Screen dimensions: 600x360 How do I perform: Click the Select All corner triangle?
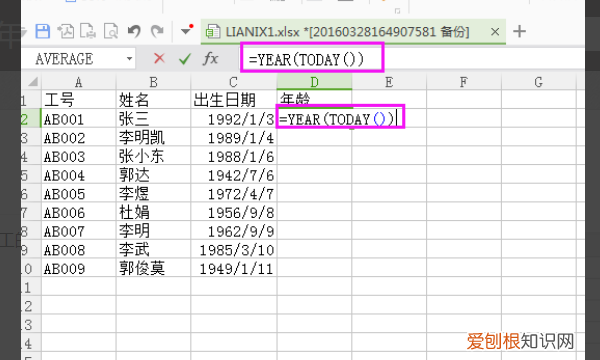point(32,82)
